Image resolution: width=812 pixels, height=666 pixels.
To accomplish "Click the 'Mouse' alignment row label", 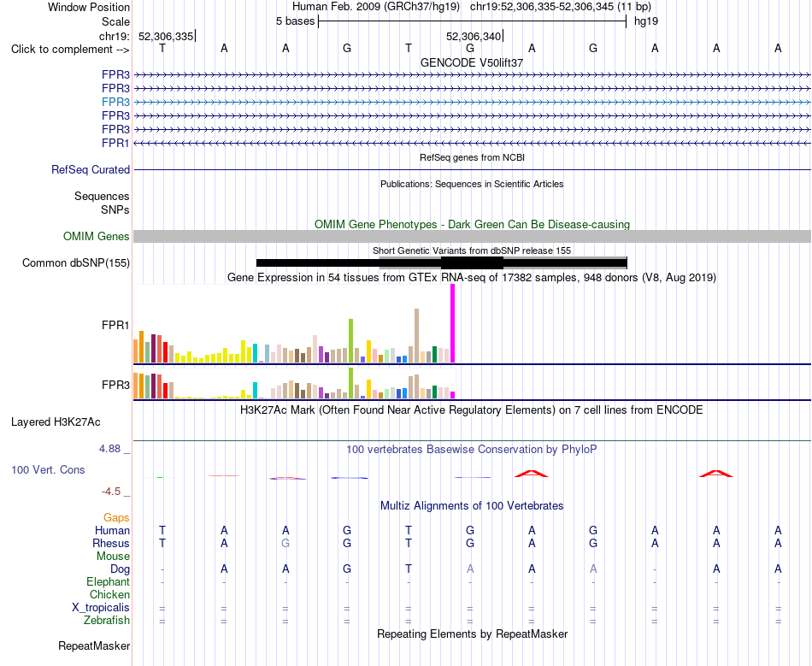I will tap(114, 557).
